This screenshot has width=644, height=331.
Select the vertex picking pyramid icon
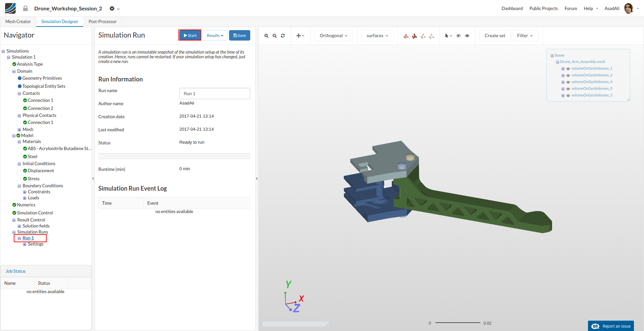(x=432, y=36)
